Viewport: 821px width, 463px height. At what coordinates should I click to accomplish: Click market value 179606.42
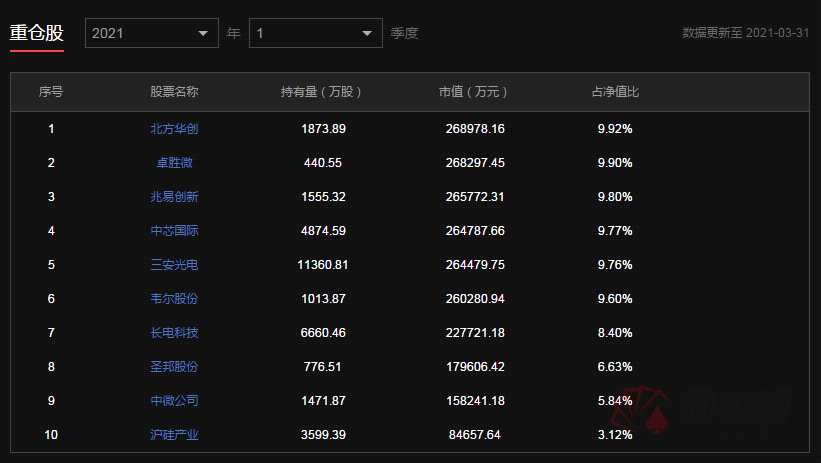475,367
